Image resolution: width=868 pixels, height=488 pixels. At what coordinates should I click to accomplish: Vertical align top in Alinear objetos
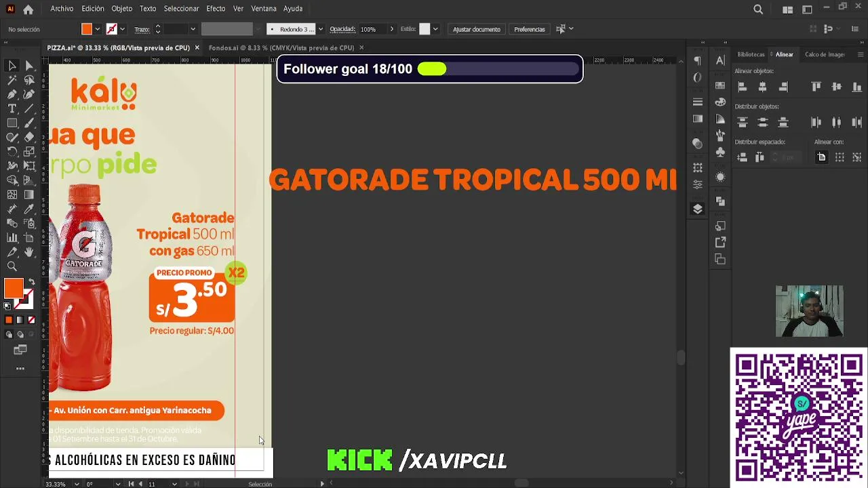816,87
